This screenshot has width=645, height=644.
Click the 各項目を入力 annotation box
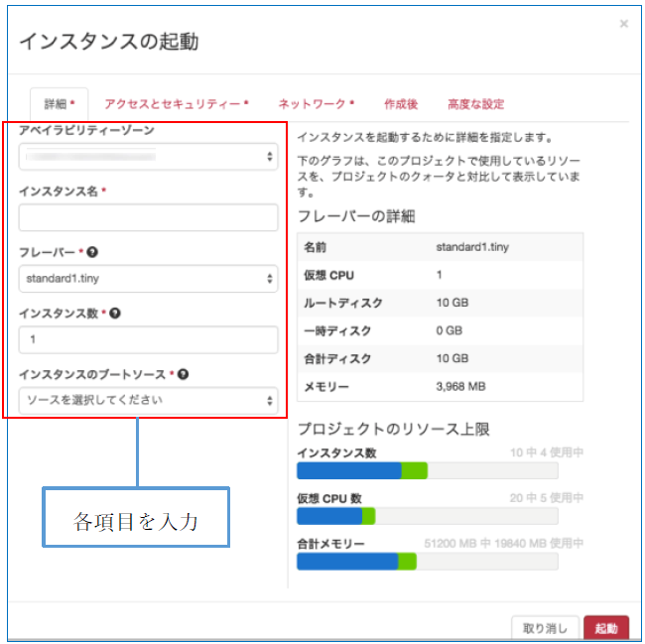[x=136, y=517]
